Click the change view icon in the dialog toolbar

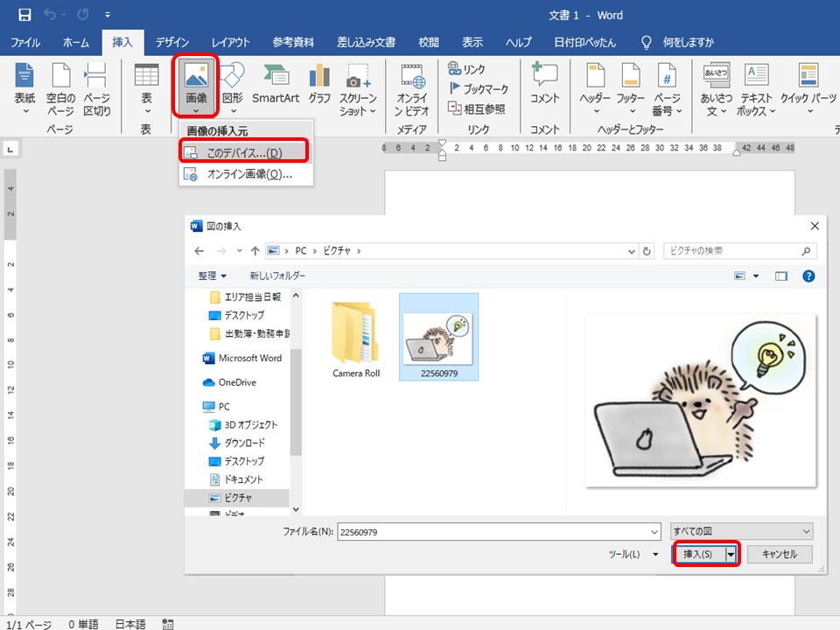coord(740,276)
